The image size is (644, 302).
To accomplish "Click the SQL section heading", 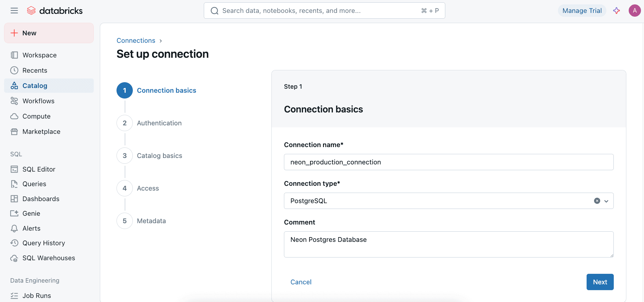I will [x=16, y=154].
